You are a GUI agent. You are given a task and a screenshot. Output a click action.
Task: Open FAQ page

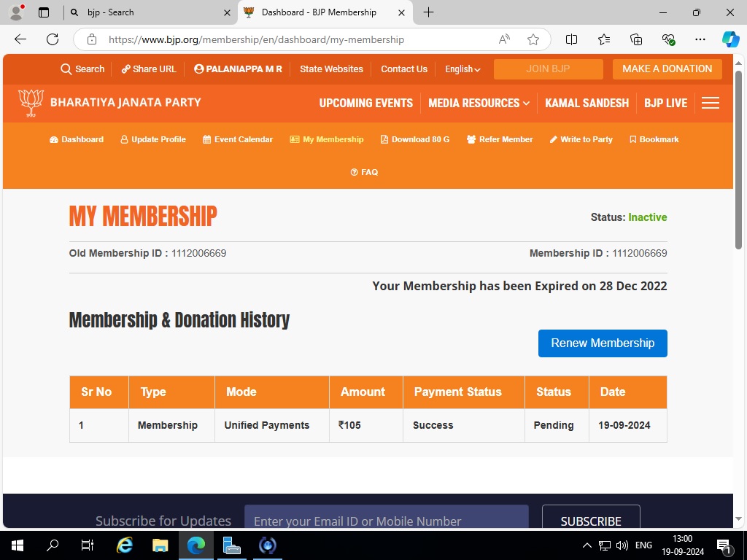pyautogui.click(x=365, y=172)
